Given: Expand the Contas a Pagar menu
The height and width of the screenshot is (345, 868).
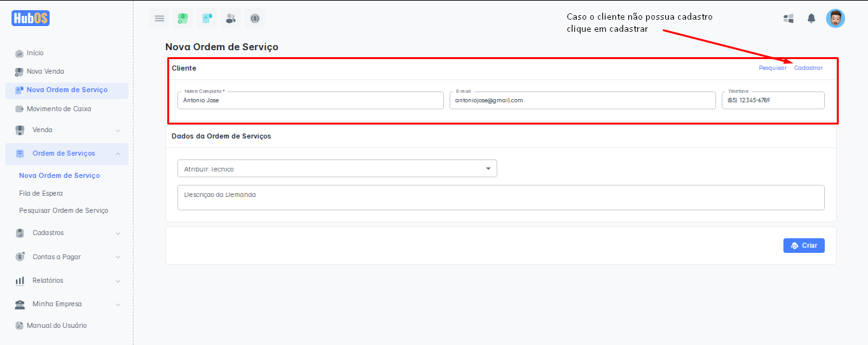Looking at the screenshot, I should coord(66,257).
